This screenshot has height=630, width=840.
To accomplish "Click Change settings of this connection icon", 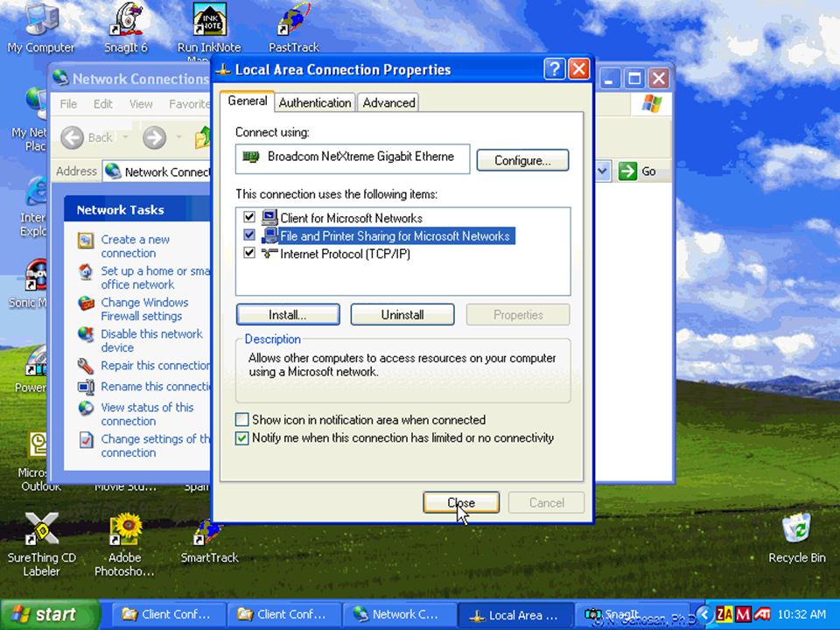I will point(86,440).
